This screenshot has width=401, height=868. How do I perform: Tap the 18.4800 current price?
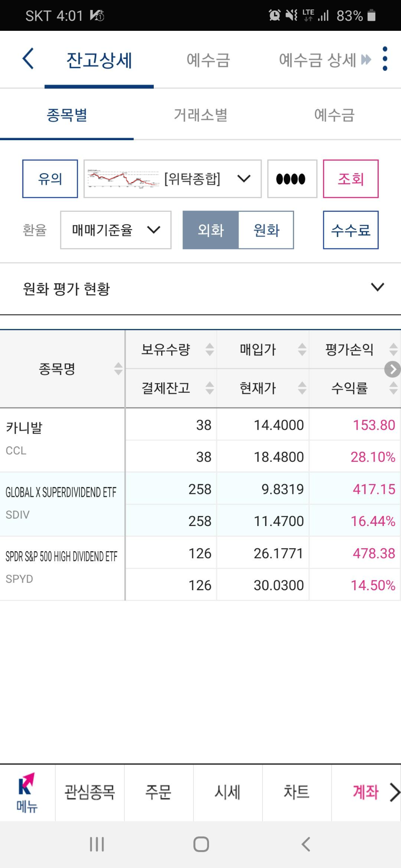coord(279,457)
